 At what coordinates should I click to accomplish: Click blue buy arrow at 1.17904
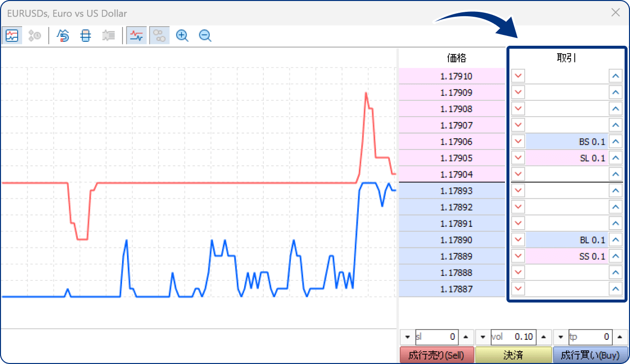615,174
